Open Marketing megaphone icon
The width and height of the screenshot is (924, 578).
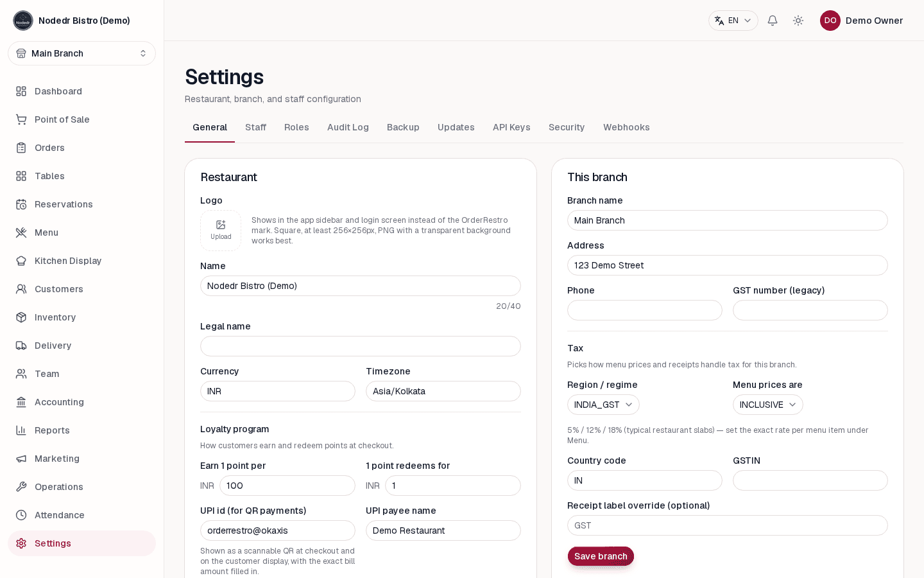coord(21,459)
